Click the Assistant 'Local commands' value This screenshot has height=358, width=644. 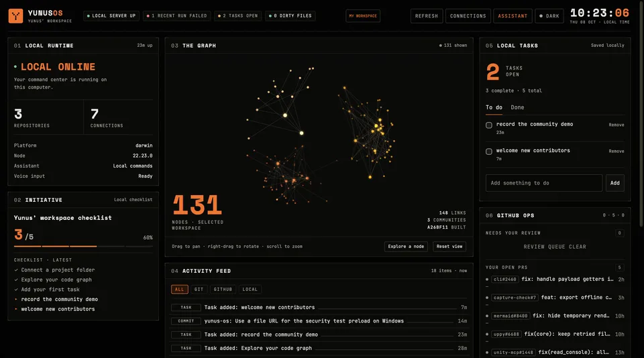(x=133, y=166)
